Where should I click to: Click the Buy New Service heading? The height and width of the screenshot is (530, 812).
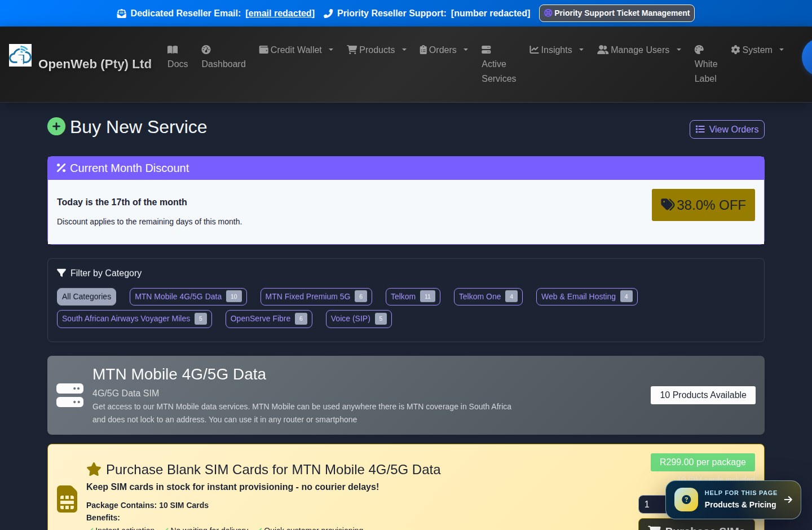coord(139,127)
